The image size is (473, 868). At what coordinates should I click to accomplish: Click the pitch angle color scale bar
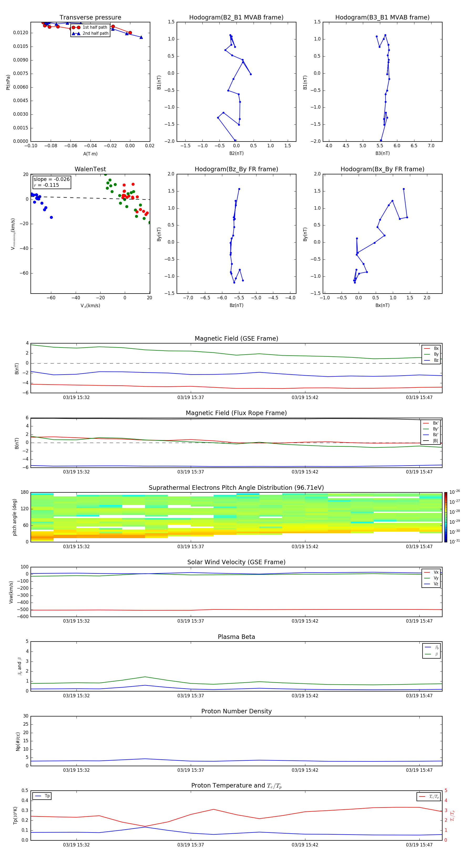pyautogui.click(x=446, y=517)
